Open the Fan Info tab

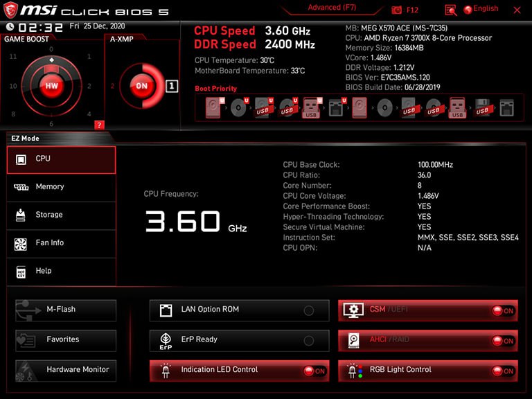pyautogui.click(x=61, y=244)
